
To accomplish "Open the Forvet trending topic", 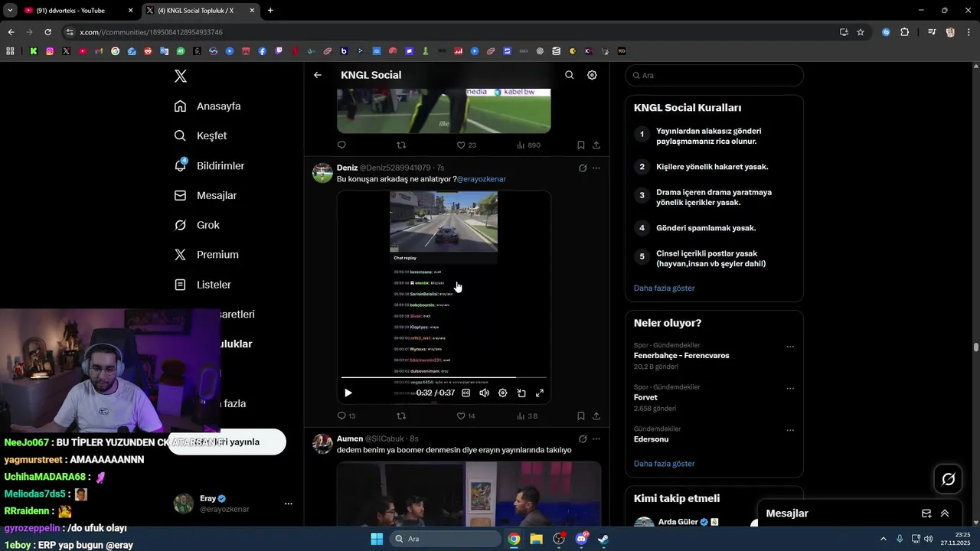I will [x=645, y=397].
